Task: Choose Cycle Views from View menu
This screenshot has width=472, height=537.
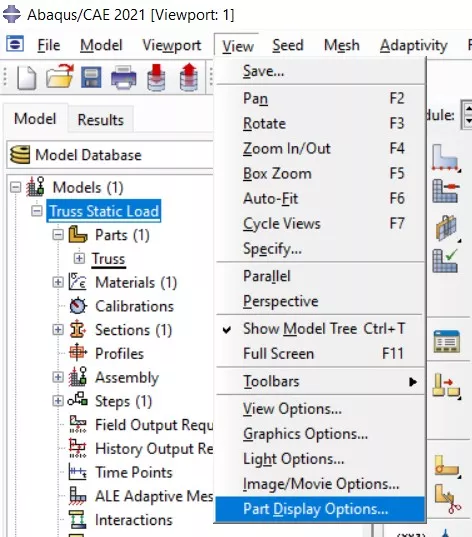Action: (321, 223)
